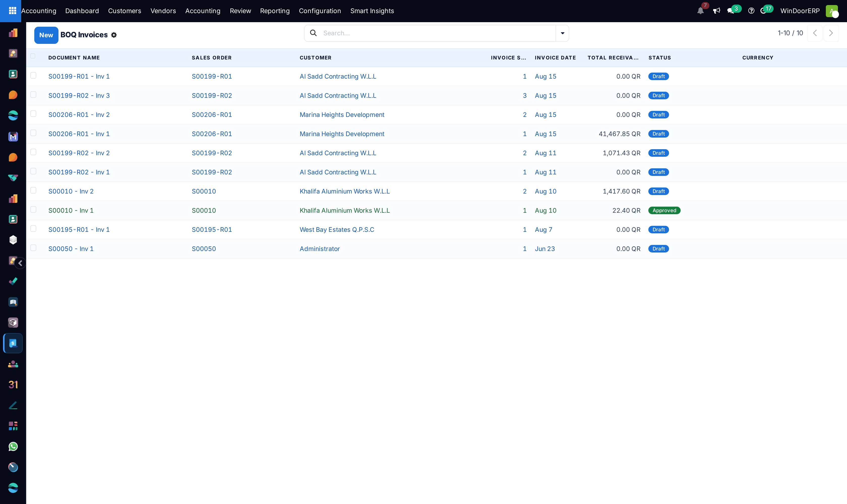Click the Jun 23 invoice date

544,249
